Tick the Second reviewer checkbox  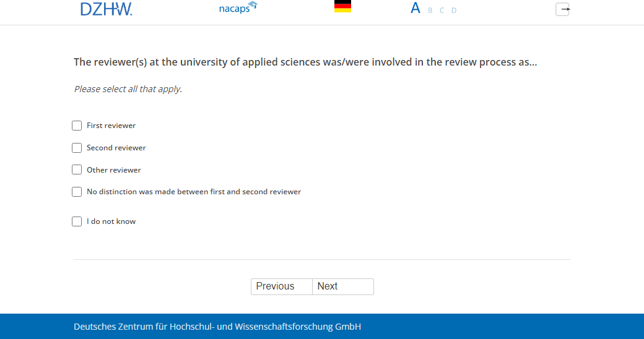click(77, 148)
